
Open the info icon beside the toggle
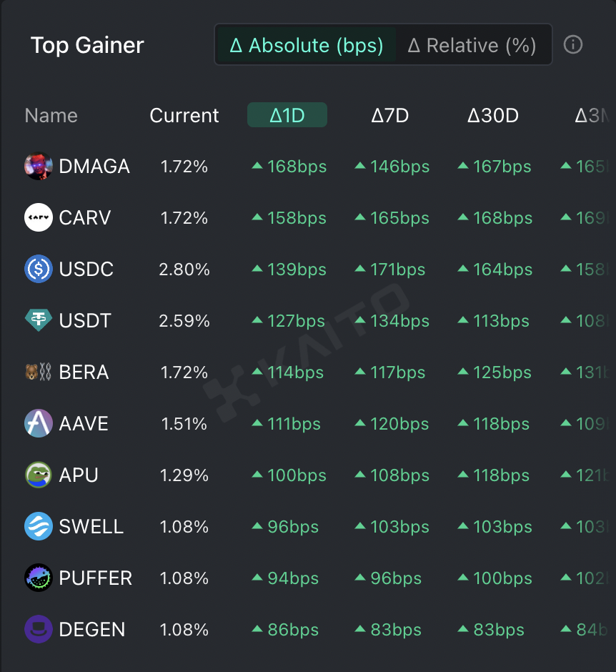point(573,45)
